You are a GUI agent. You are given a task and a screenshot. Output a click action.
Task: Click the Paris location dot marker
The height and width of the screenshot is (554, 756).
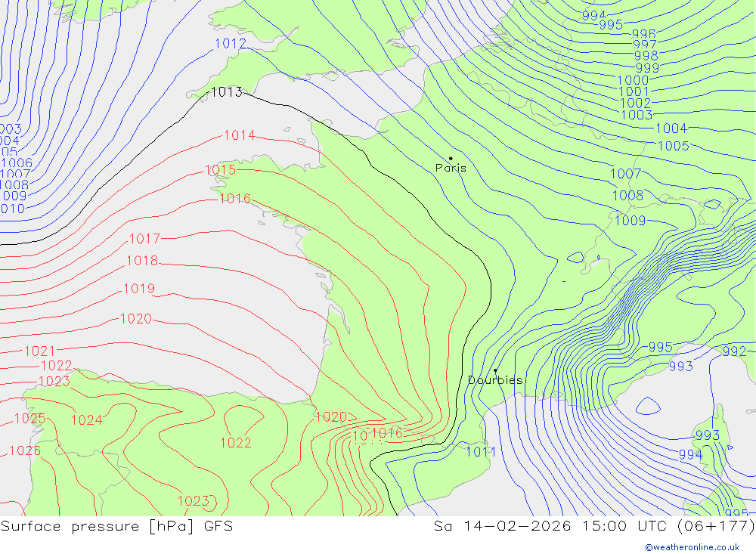[x=451, y=158]
